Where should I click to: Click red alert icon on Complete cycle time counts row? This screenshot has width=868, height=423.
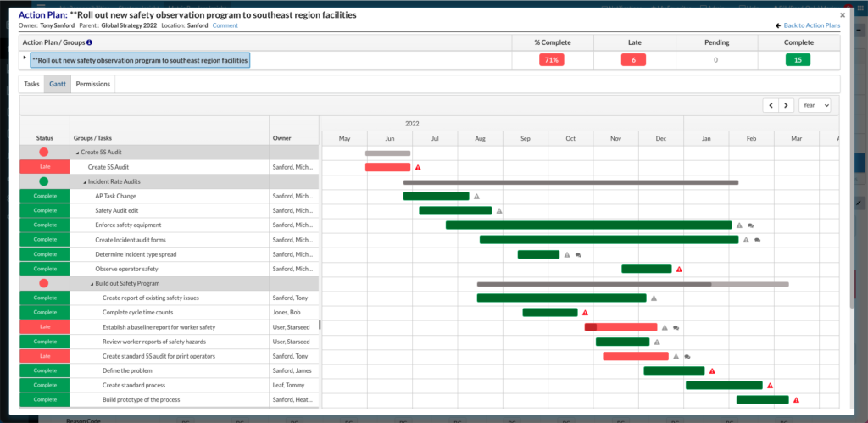coord(585,313)
